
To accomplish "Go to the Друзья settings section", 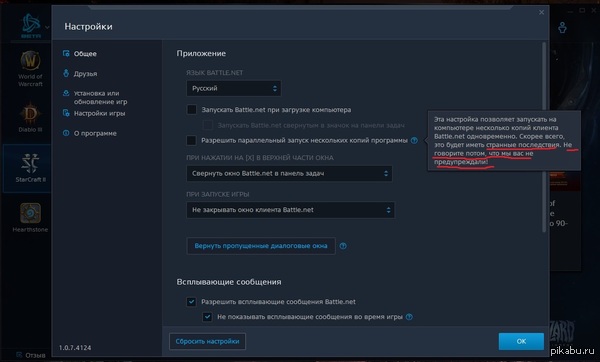I will point(85,73).
